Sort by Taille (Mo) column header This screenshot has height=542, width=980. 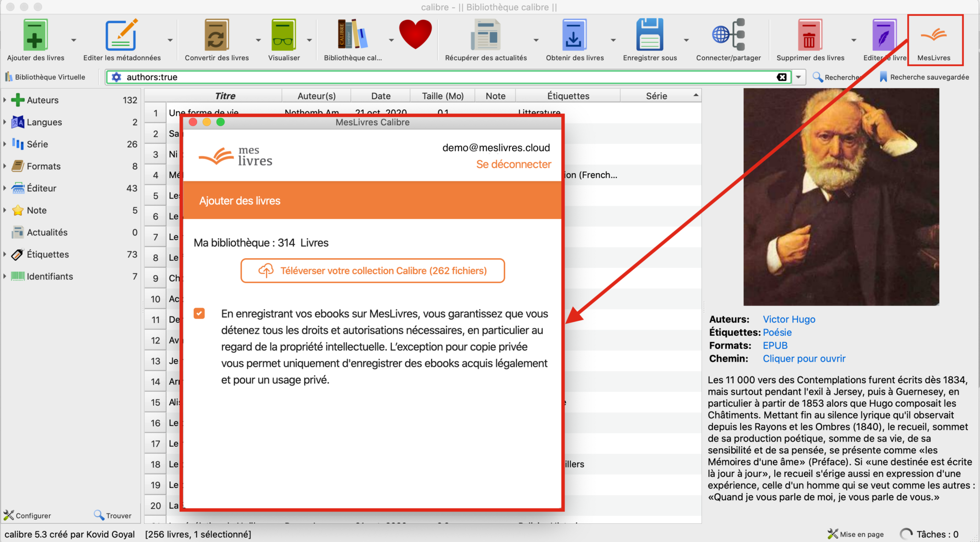pyautogui.click(x=443, y=96)
